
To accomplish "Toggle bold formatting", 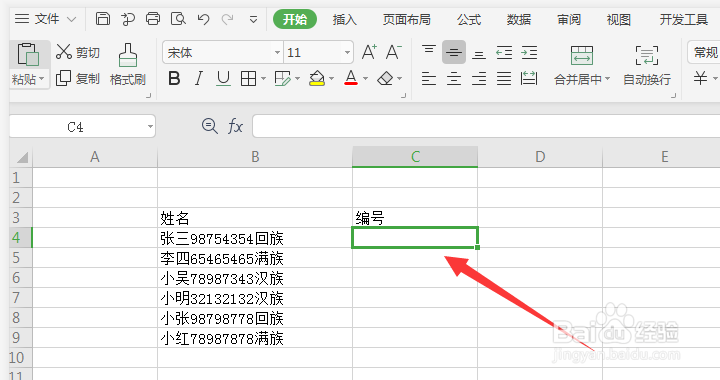I will click(174, 78).
